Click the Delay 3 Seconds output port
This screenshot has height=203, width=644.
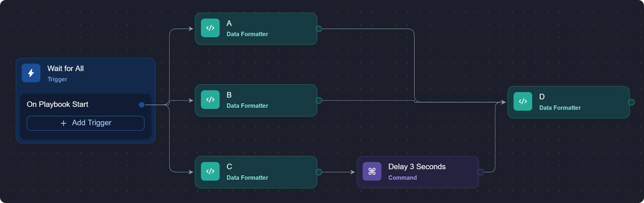point(480,172)
